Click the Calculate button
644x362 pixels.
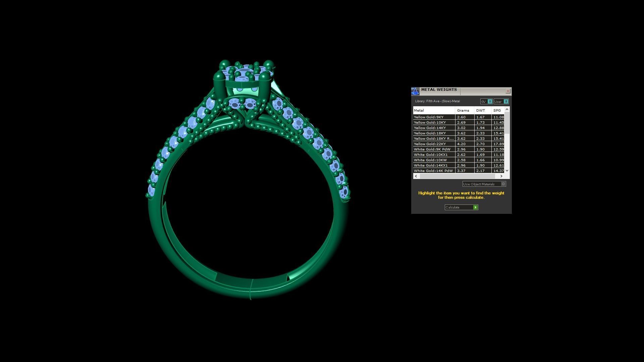(461, 207)
